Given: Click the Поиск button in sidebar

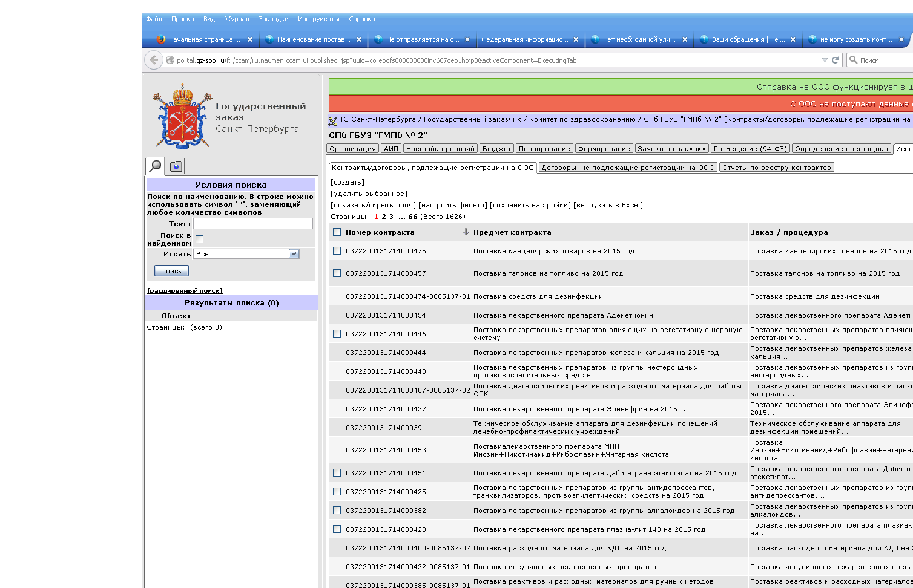Looking at the screenshot, I should click(x=171, y=271).
